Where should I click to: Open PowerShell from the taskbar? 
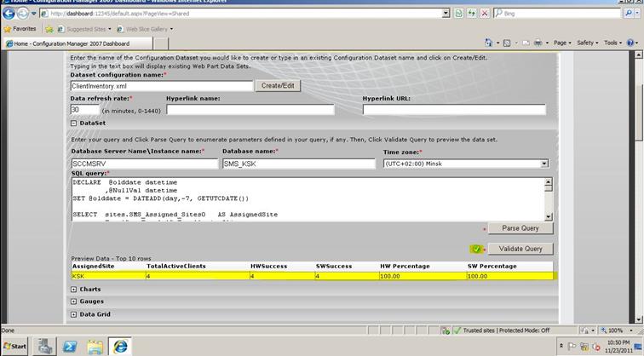[x=70, y=347]
